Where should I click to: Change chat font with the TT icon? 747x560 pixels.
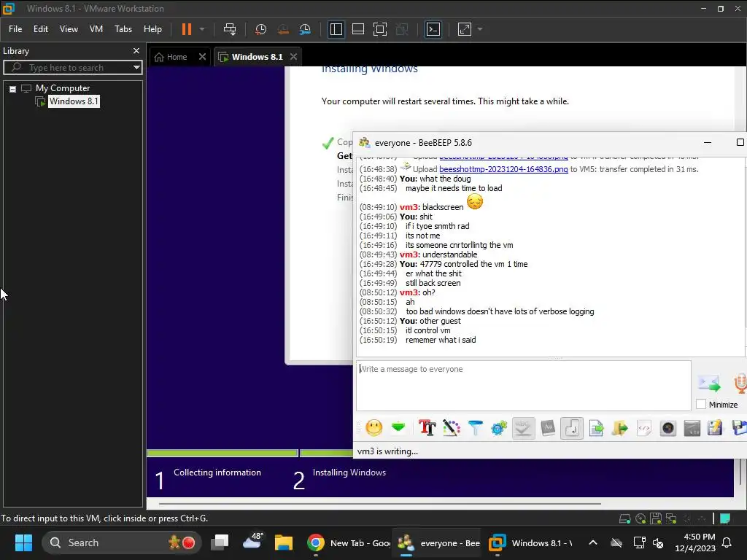(427, 428)
